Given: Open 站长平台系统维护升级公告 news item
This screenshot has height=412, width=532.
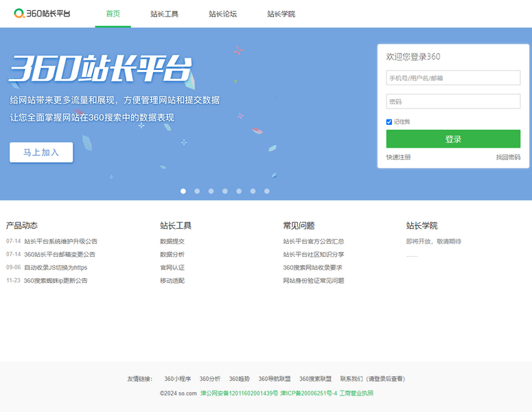Looking at the screenshot, I should (60, 241).
